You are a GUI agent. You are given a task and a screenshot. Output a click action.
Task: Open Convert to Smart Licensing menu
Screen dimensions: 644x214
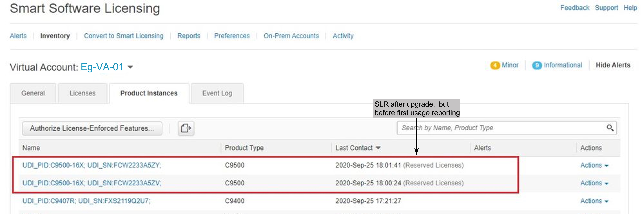point(124,36)
